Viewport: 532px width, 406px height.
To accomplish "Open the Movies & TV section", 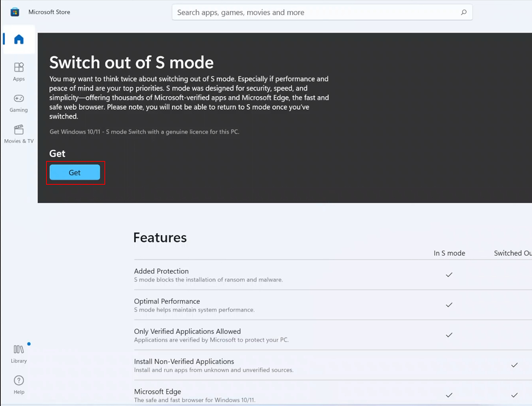I will coord(18,134).
